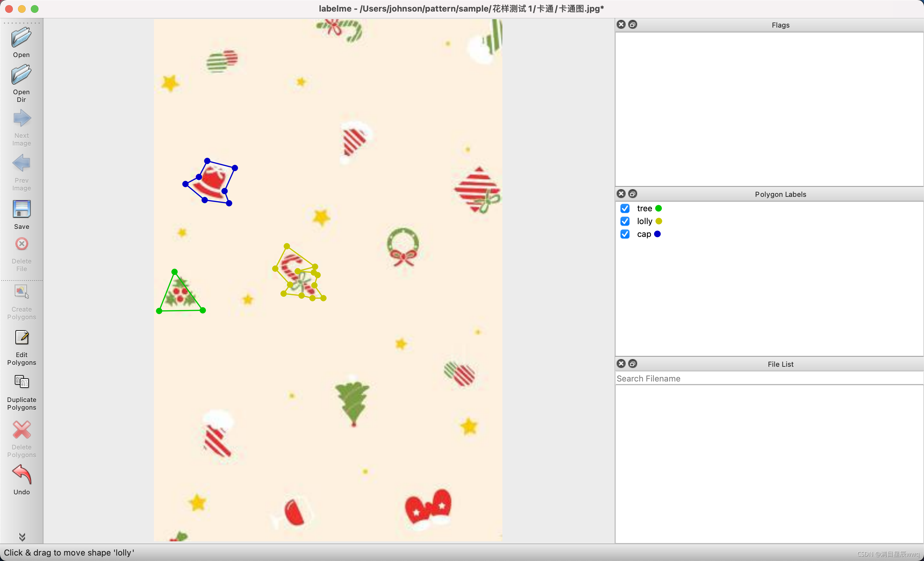
Task: Click the Duplicate Polygons tool
Action: pyautogui.click(x=21, y=382)
